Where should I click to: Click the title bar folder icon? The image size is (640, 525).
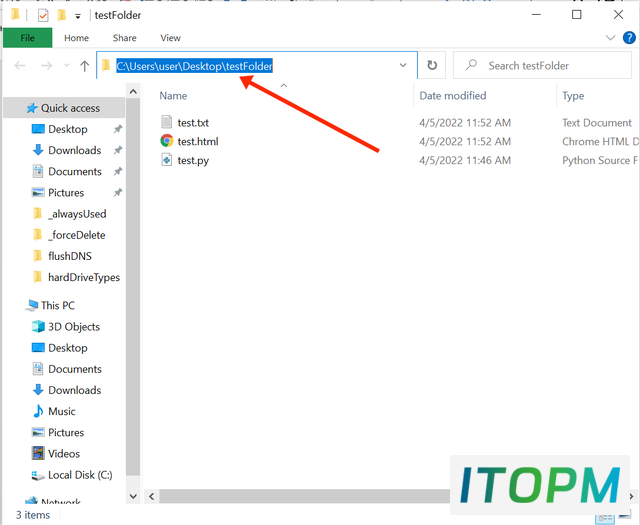[15, 15]
